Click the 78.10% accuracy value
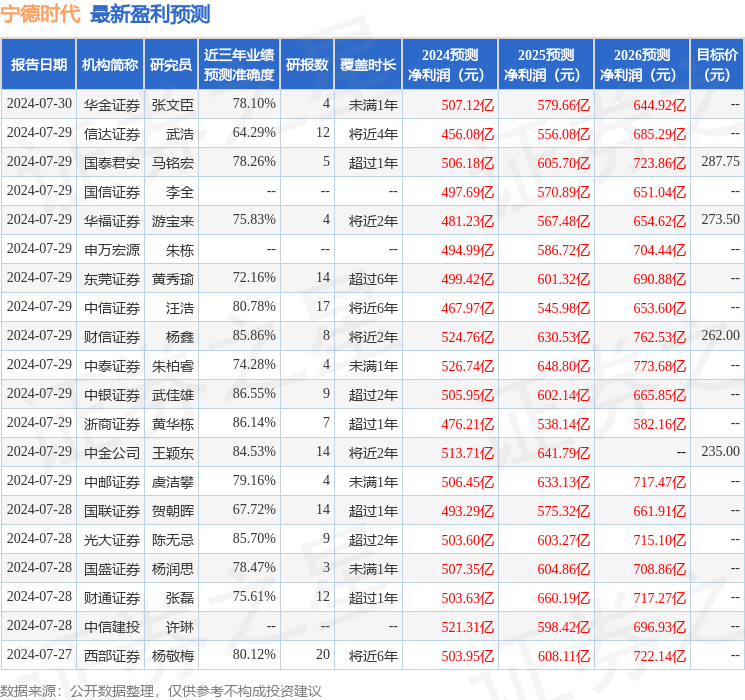The image size is (745, 700). (x=254, y=104)
